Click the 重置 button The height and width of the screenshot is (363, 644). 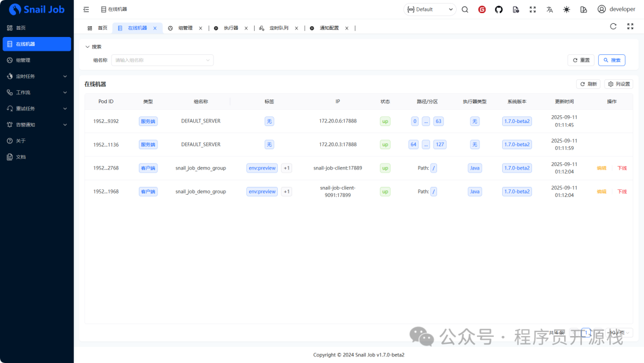581,60
